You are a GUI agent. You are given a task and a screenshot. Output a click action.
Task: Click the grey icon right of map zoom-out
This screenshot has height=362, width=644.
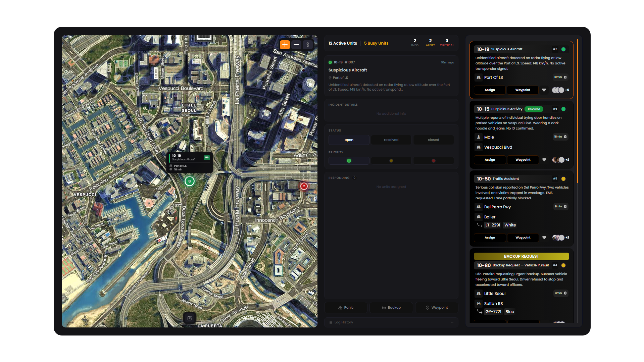[x=308, y=45]
